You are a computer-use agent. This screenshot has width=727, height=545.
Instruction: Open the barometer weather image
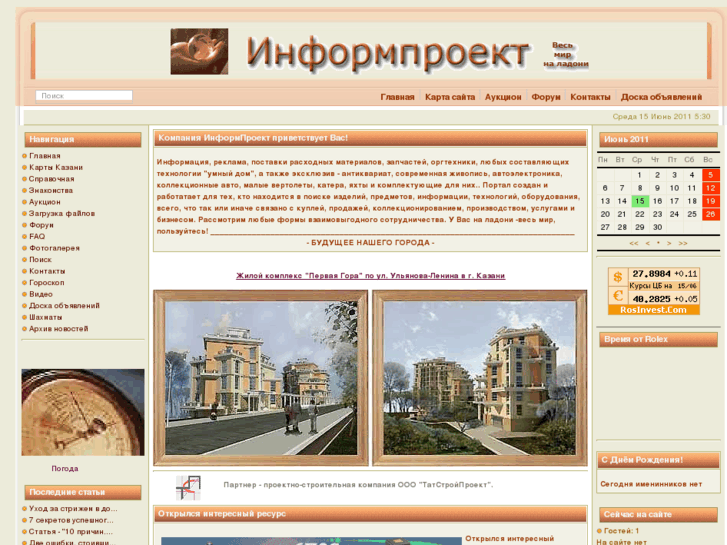(83, 412)
